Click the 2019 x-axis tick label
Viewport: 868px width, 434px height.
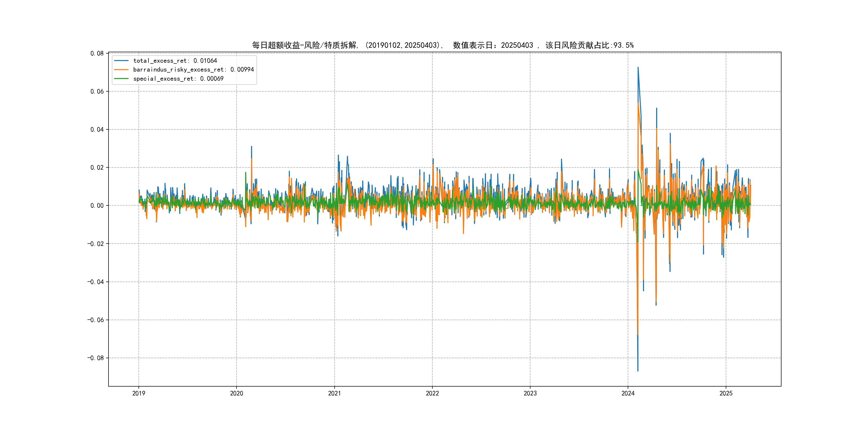[x=139, y=393]
